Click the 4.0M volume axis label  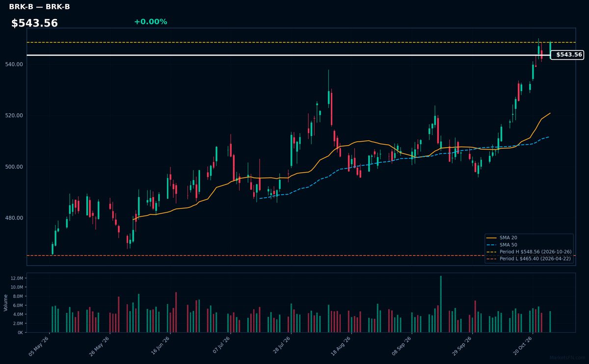point(18,314)
